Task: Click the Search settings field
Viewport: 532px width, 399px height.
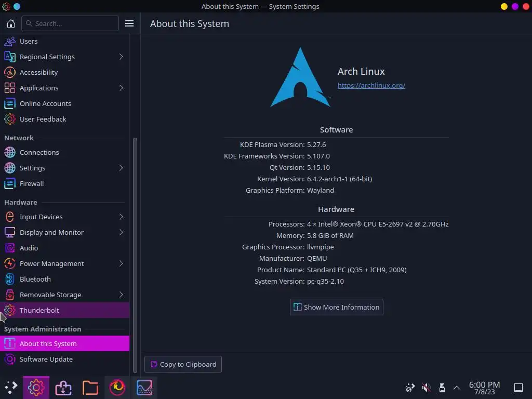Action: coord(70,23)
